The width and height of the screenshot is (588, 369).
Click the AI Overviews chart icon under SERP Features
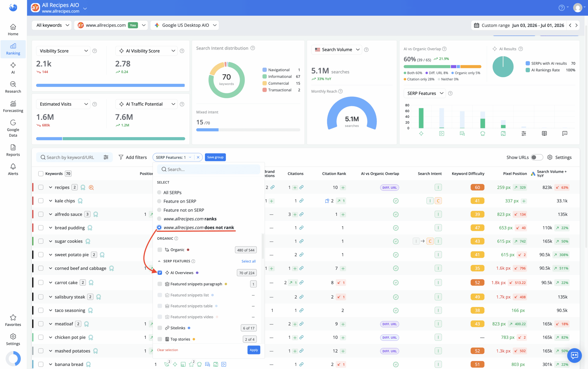tap(421, 133)
